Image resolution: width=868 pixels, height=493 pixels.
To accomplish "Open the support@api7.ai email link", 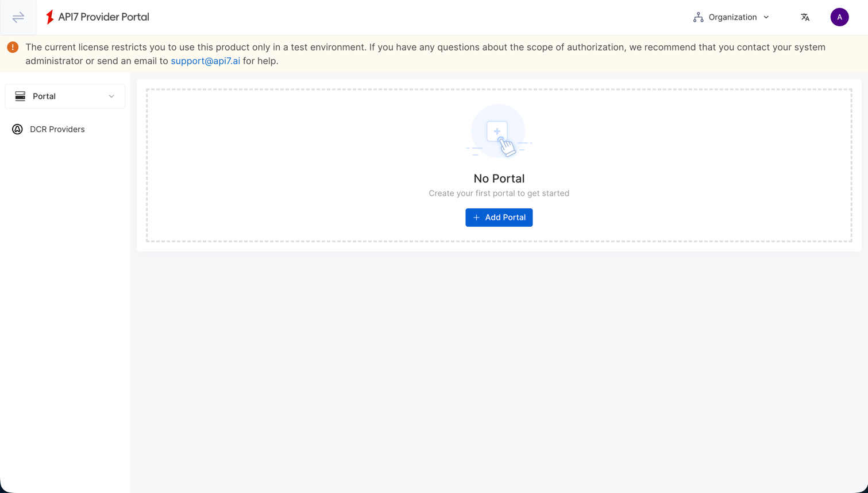I will point(205,60).
